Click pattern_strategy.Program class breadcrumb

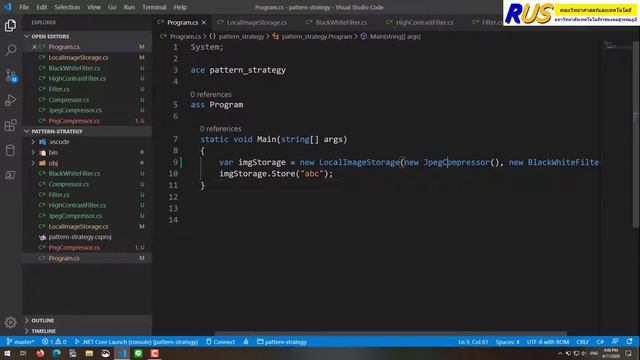316,36
